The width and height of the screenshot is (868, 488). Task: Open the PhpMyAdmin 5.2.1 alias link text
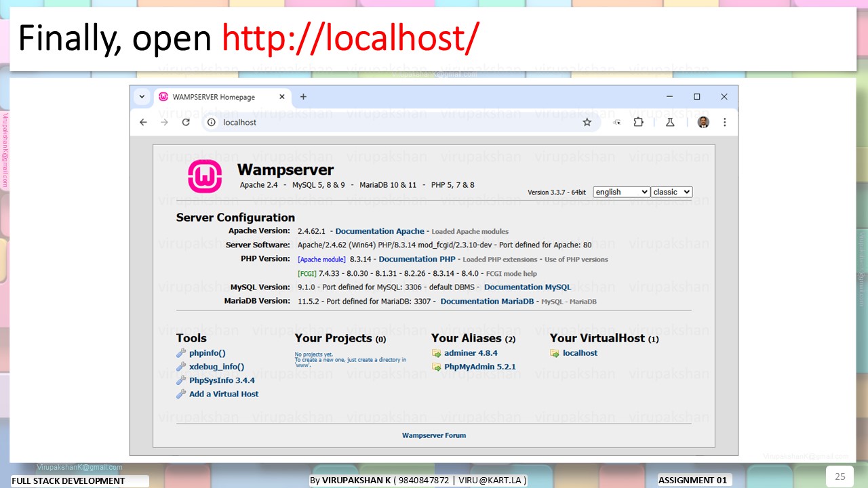click(x=480, y=367)
